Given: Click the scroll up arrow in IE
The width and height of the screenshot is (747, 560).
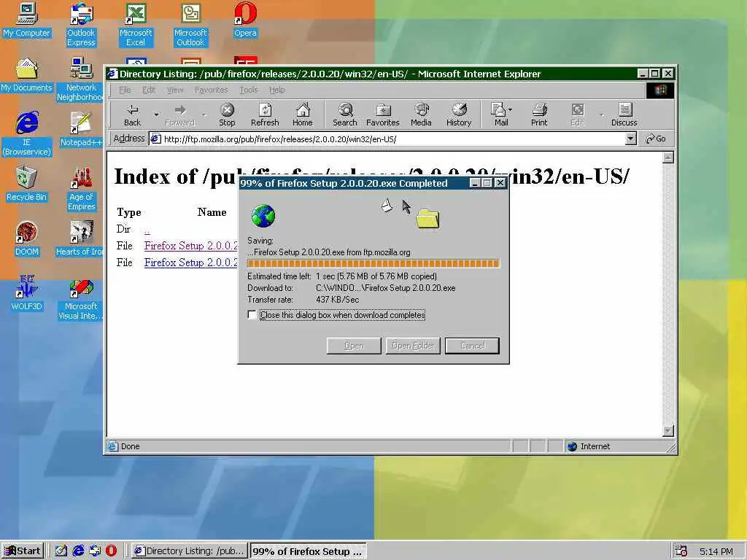Looking at the screenshot, I should coord(668,157).
